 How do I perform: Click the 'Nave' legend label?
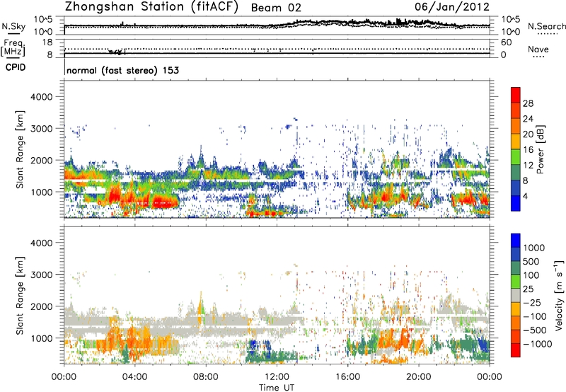(x=538, y=49)
